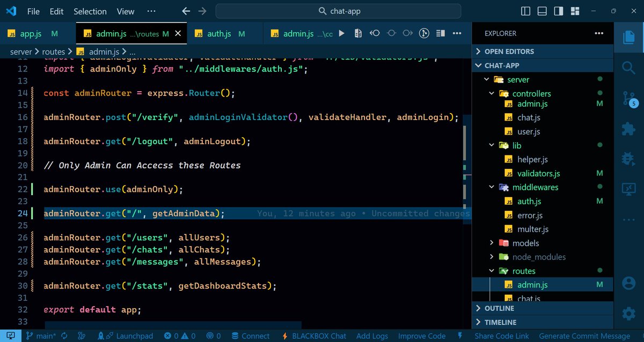Toggle the Secondary Side Bar layout button

click(559, 11)
